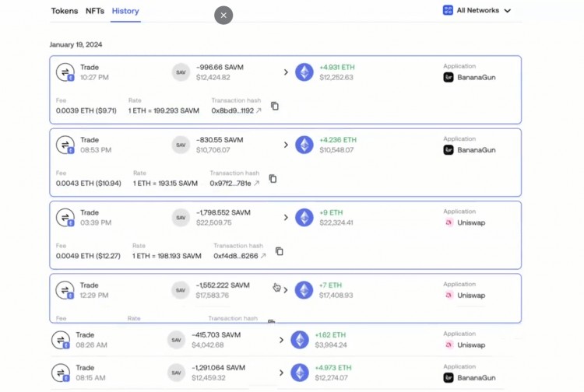Select the History tab
Screen dimensions: 584x392
pyautogui.click(x=125, y=11)
